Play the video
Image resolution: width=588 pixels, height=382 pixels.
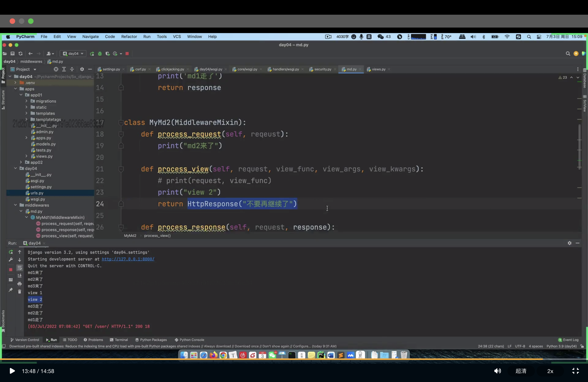pyautogui.click(x=12, y=371)
